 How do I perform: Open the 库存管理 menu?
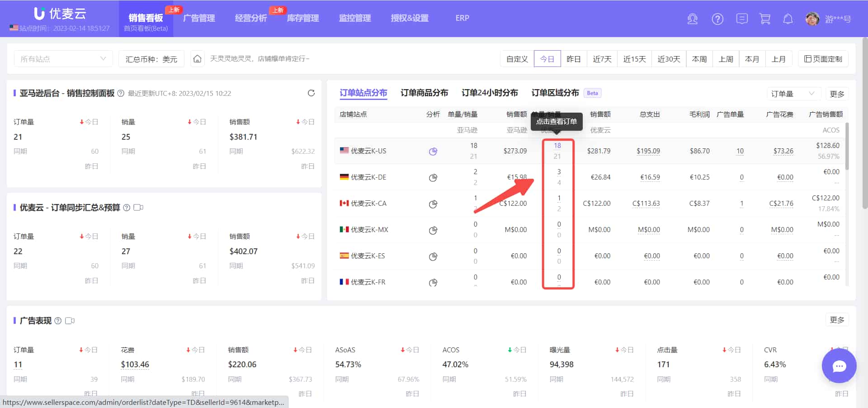pyautogui.click(x=303, y=18)
